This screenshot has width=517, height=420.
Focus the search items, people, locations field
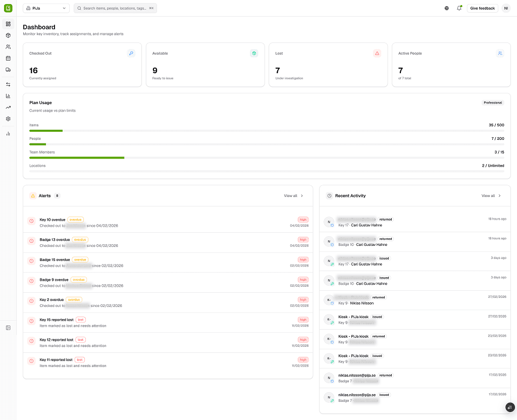pyautogui.click(x=115, y=8)
